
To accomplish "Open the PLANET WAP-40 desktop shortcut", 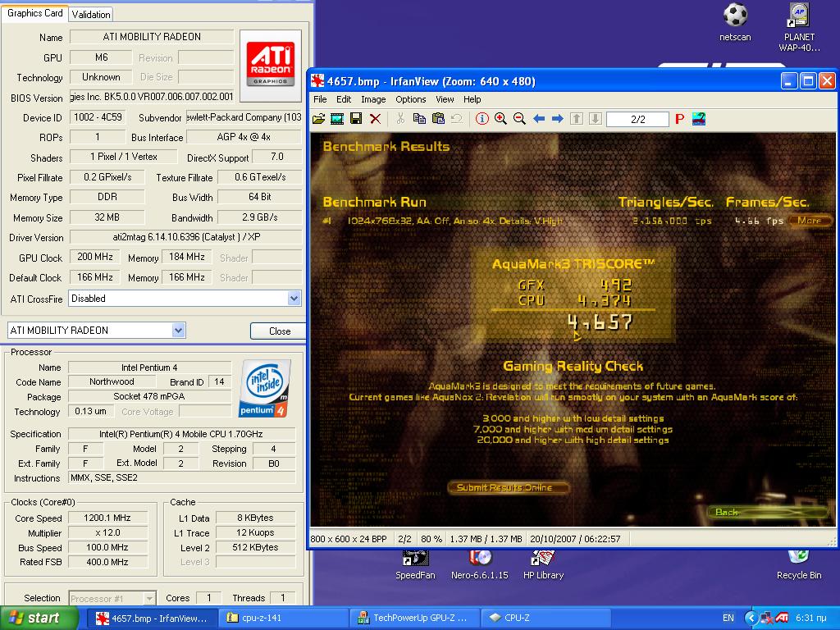I will (799, 28).
